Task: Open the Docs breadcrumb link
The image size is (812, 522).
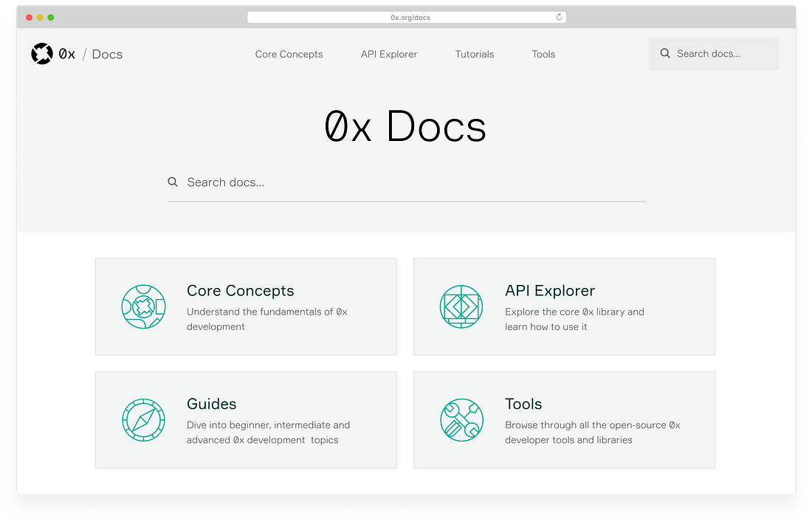Action: pyautogui.click(x=107, y=55)
